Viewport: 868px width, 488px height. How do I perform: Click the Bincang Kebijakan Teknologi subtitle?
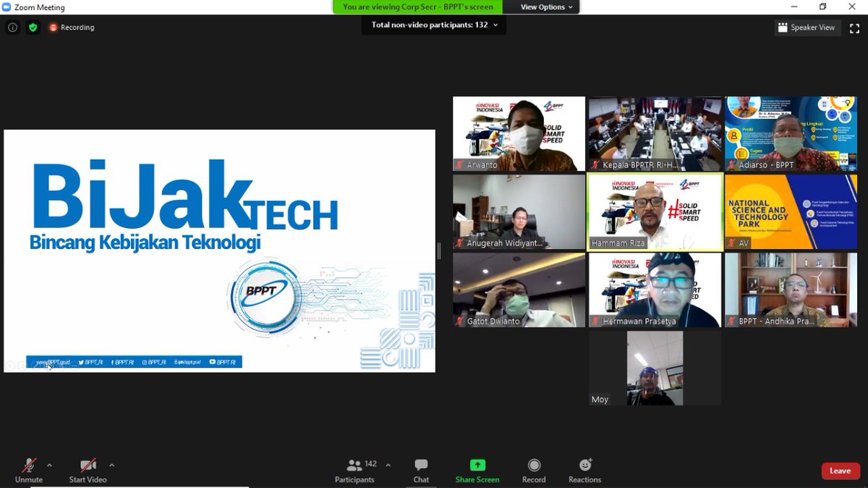pos(145,243)
